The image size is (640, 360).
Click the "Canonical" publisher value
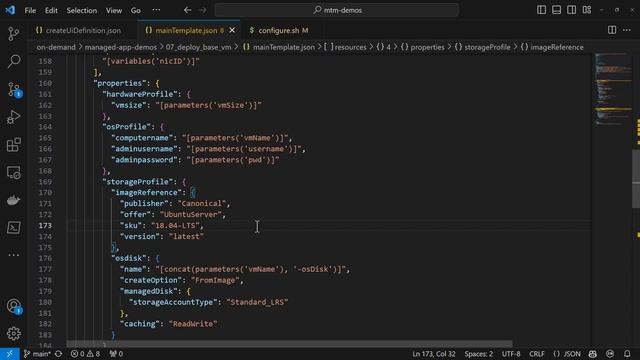click(202, 203)
